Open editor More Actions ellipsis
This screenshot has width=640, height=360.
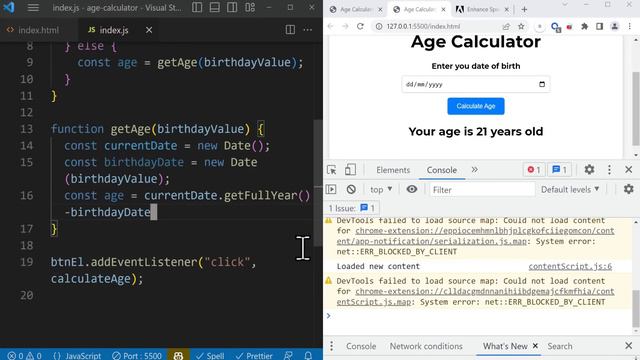(308, 29)
